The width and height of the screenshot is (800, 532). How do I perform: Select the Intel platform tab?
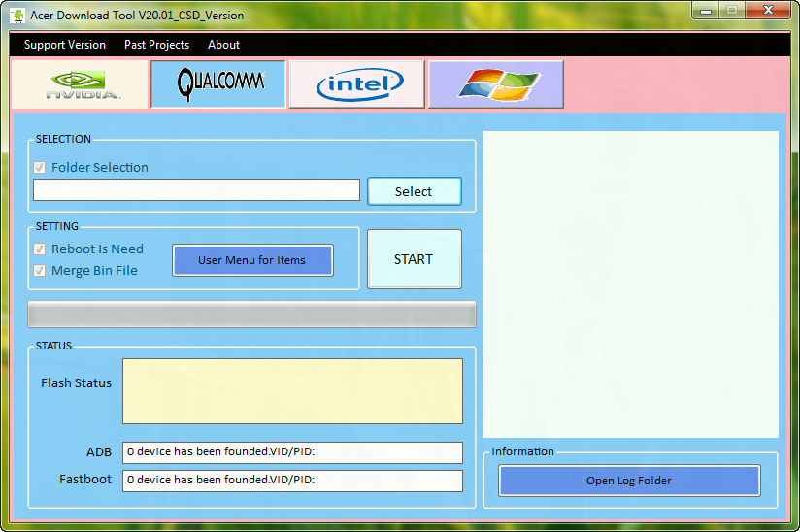pyautogui.click(x=357, y=84)
